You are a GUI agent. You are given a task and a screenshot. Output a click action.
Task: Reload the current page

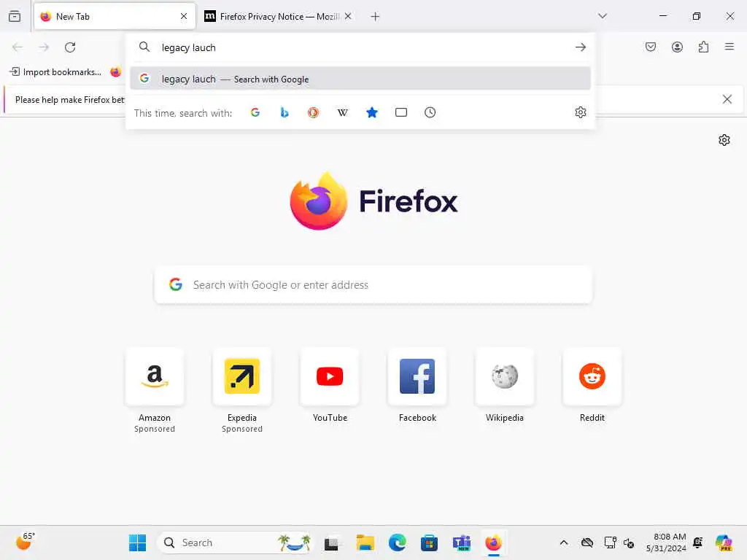[x=70, y=47]
